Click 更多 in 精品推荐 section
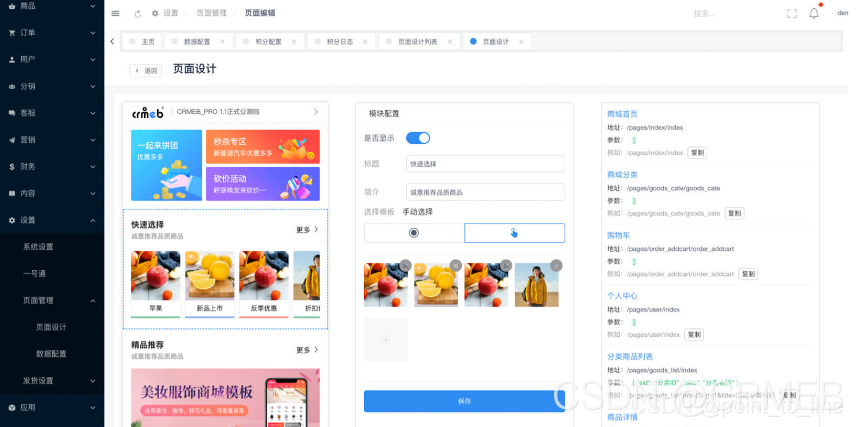Viewport: 859px width, 427px height. click(307, 350)
